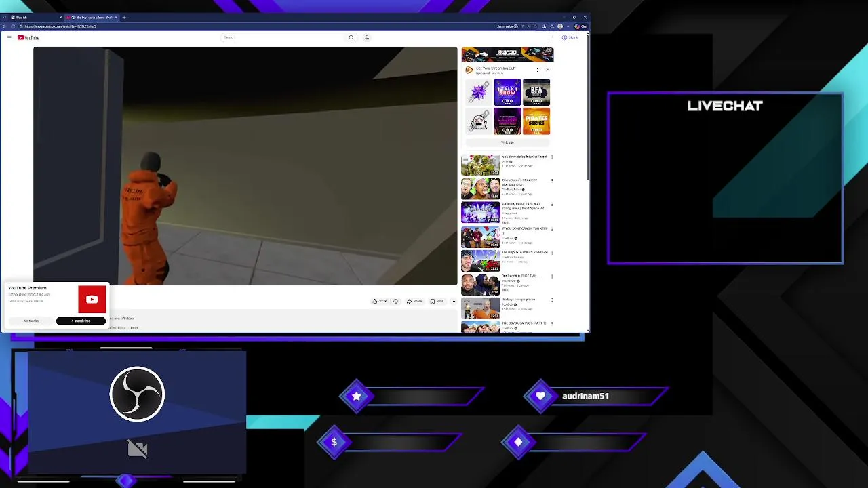Dismiss Premium popup with No thanks
The height and width of the screenshot is (488, 868).
(31, 321)
